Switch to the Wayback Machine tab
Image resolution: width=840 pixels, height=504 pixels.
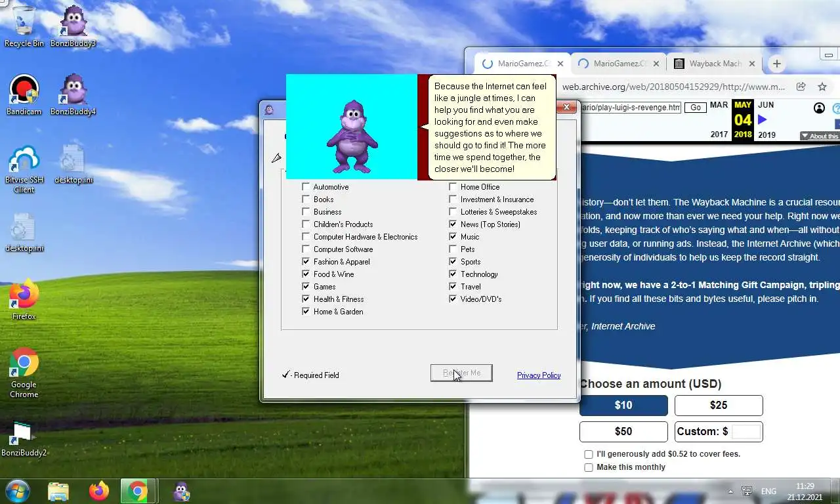(x=714, y=64)
